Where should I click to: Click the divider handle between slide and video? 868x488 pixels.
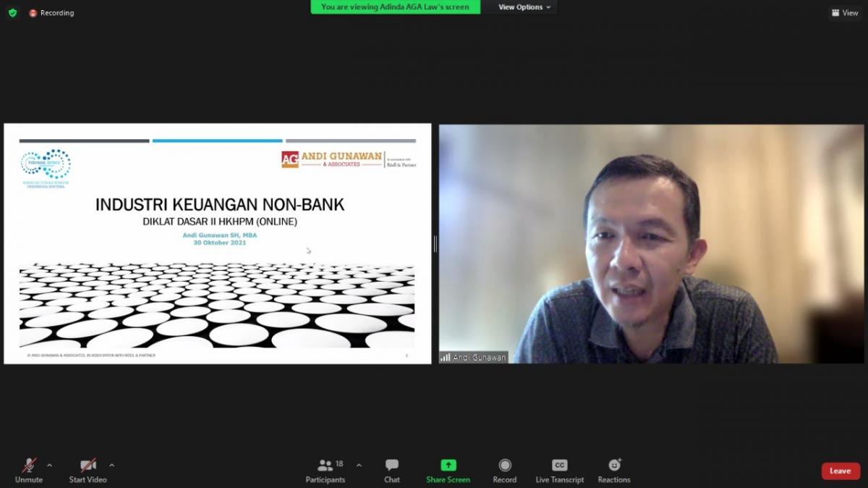pyautogui.click(x=435, y=244)
